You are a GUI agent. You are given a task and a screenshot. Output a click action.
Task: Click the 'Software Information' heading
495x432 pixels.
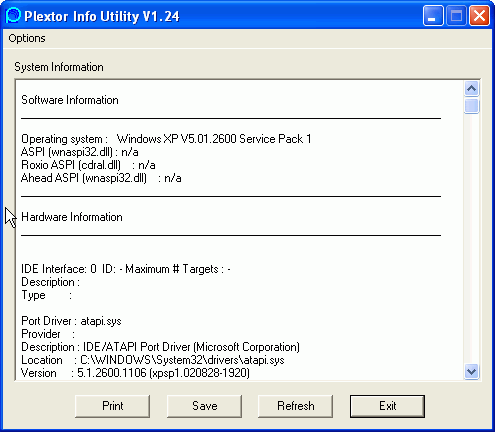tap(70, 100)
